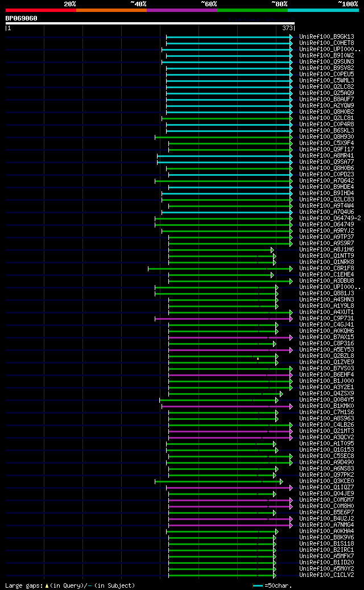Open hit UniRef100_C0HET8

[327, 43]
